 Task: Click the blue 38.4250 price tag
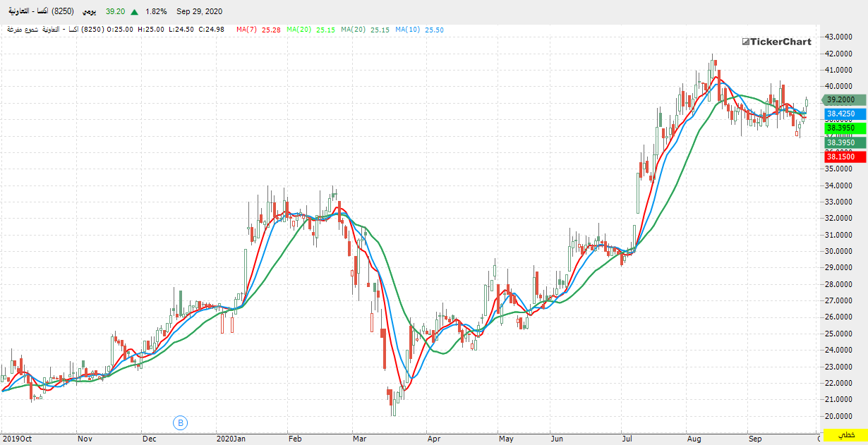point(840,114)
